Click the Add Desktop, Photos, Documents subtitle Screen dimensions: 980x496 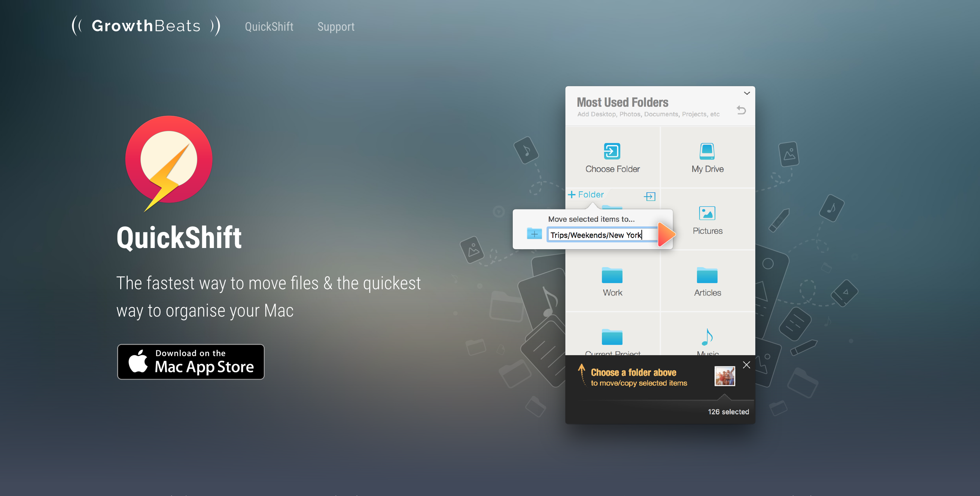tap(648, 114)
